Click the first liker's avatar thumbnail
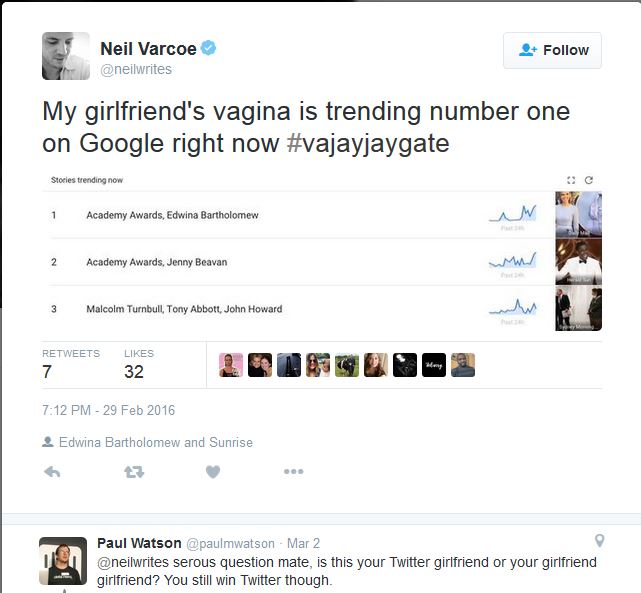The width and height of the screenshot is (641, 593). pyautogui.click(x=230, y=365)
